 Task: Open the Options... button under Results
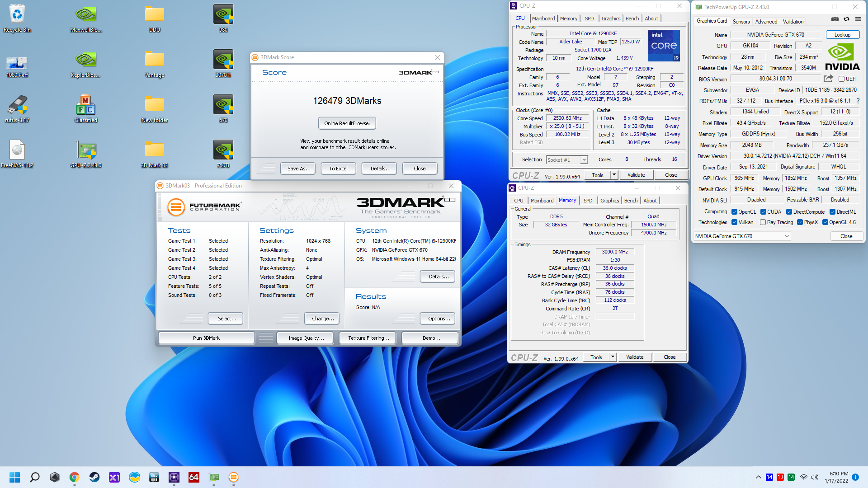(x=438, y=319)
